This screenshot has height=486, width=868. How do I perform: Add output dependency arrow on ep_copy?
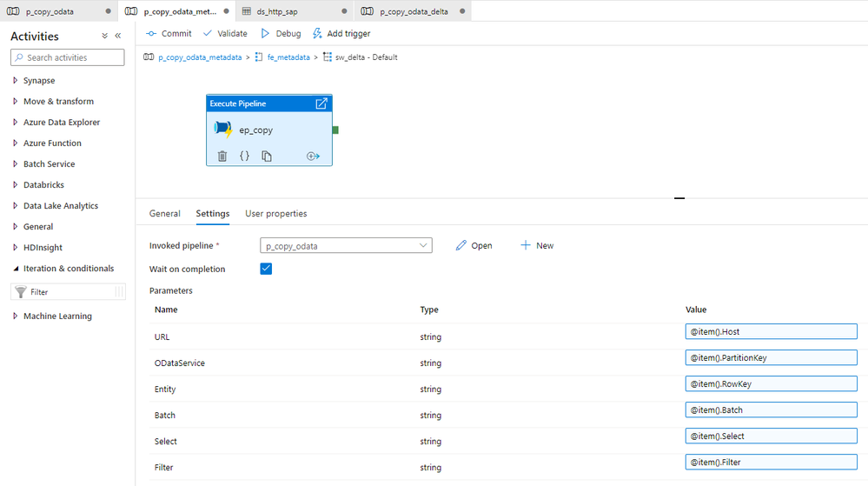tap(313, 156)
